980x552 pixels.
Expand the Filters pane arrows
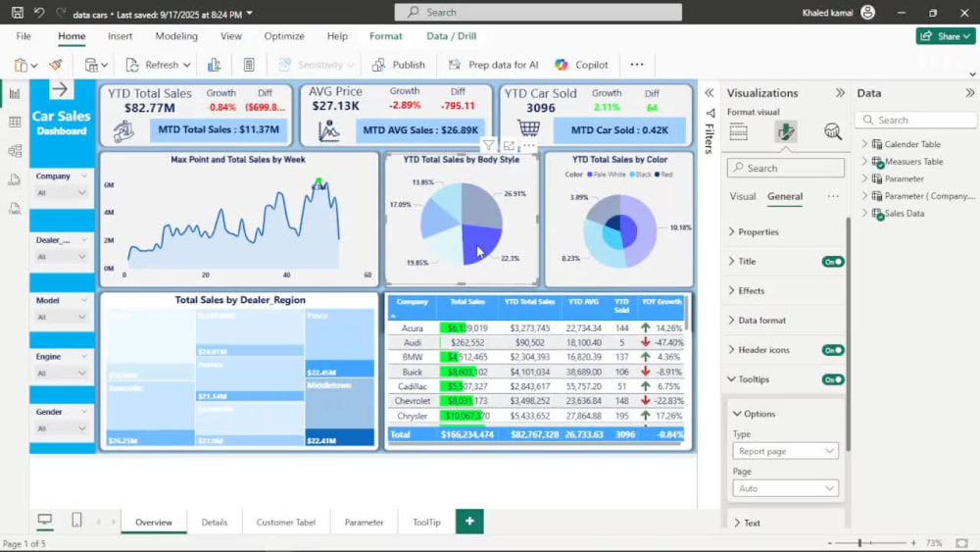coord(710,93)
